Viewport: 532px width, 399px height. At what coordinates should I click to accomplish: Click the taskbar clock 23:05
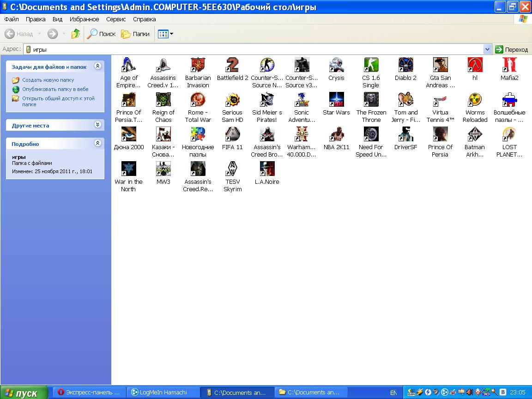coord(517,393)
